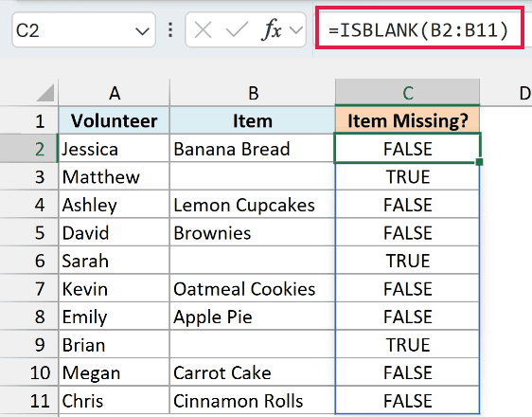The width and height of the screenshot is (532, 417).
Task: Select the Megan cell
Action: pyautogui.click(x=114, y=372)
